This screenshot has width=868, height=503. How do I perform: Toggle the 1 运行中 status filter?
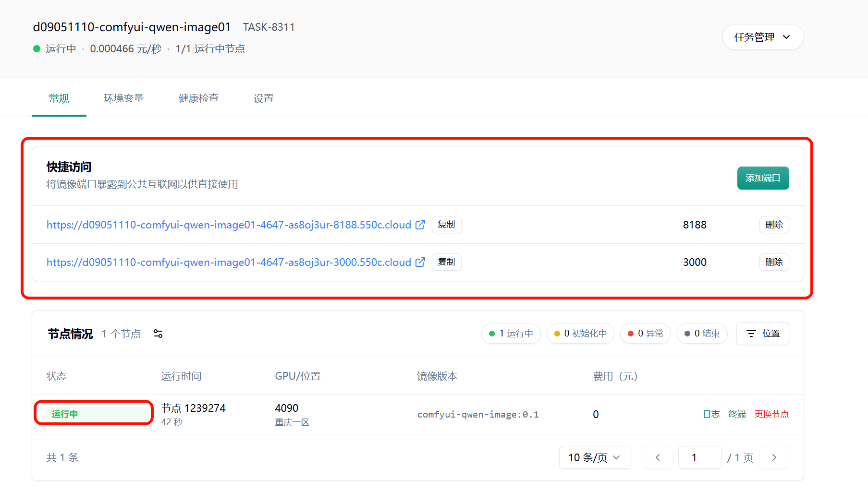pos(511,334)
